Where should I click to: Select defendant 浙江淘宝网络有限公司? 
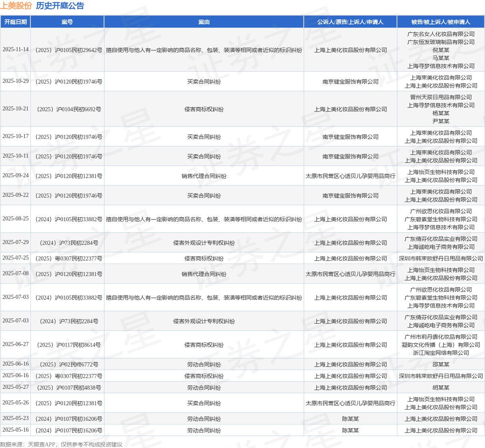click(441, 353)
